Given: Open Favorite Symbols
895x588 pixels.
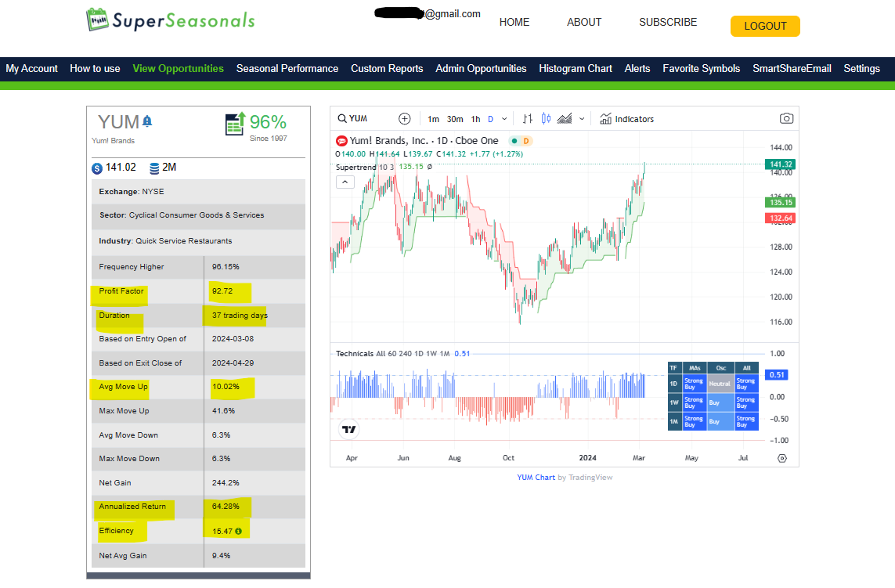Looking at the screenshot, I should tap(701, 68).
